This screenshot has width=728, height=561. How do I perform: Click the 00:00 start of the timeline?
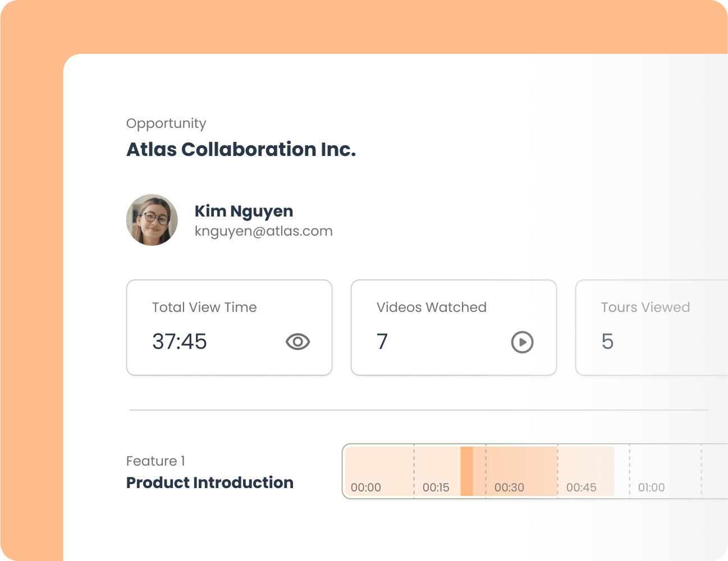point(365,488)
